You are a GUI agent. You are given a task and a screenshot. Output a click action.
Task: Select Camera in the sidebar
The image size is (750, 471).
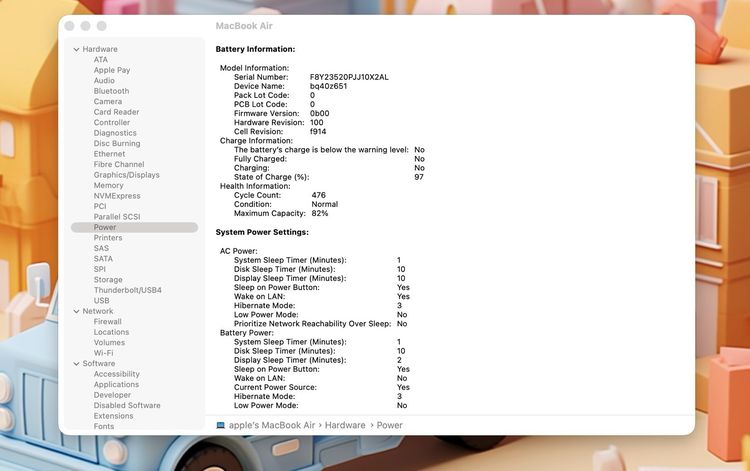click(x=108, y=102)
